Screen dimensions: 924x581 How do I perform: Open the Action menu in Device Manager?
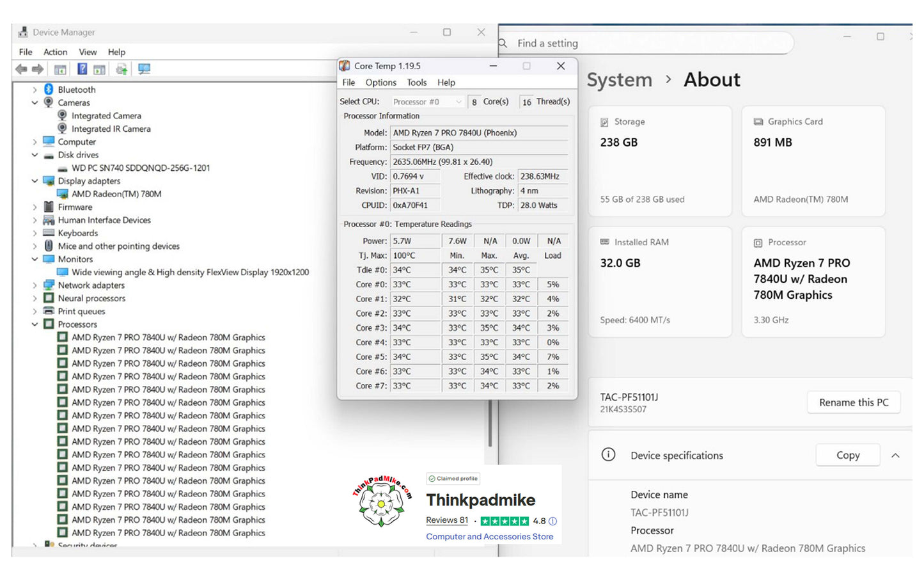coord(55,52)
